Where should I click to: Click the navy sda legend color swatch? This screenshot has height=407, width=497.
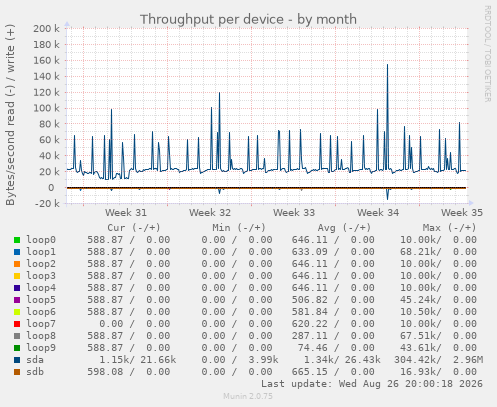[x=17, y=360]
